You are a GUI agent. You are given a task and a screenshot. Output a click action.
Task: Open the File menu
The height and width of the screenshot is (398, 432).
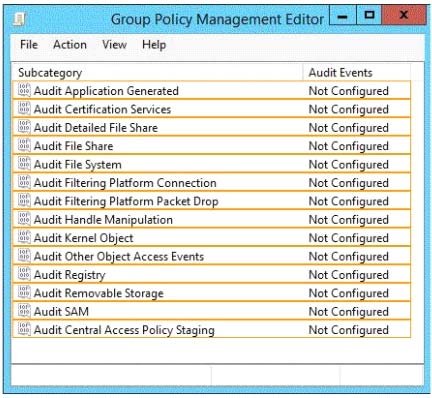pos(29,45)
